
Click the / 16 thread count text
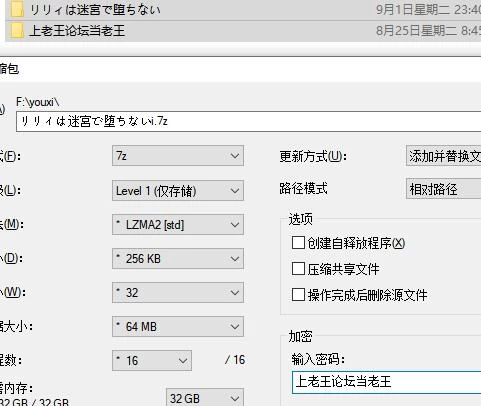235,360
